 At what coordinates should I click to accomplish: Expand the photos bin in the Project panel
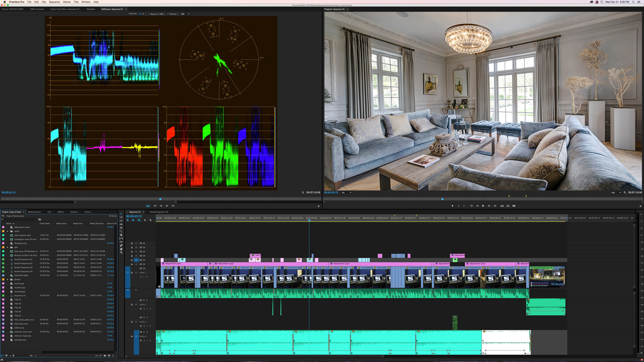click(8, 279)
